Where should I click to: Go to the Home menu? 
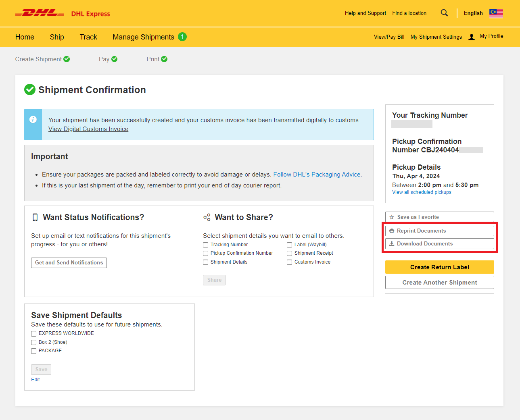point(25,37)
